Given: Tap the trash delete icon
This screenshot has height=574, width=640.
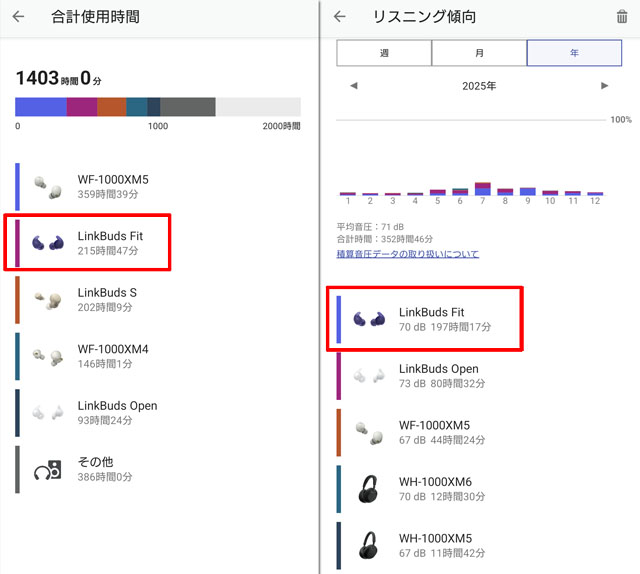Looking at the screenshot, I should 622,17.
